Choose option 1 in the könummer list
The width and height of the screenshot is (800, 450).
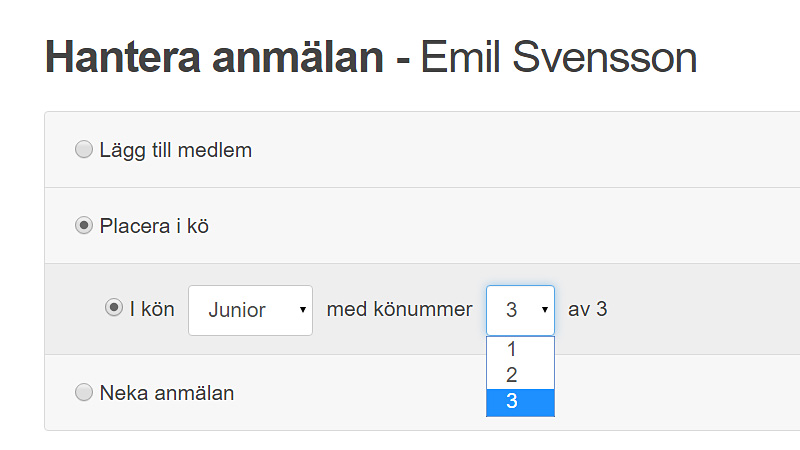[512, 350]
